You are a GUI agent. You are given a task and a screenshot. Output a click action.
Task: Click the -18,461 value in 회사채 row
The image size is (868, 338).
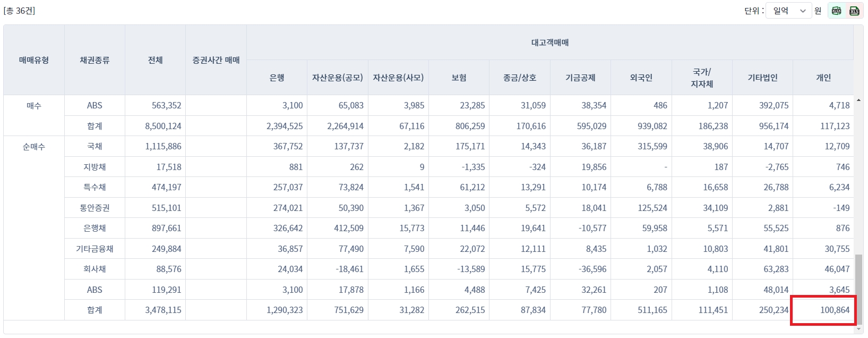coord(349,269)
